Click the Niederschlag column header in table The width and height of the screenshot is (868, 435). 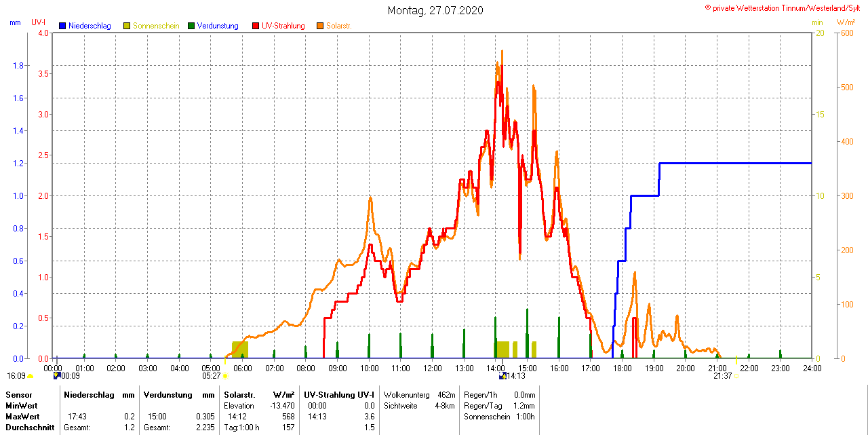88,394
